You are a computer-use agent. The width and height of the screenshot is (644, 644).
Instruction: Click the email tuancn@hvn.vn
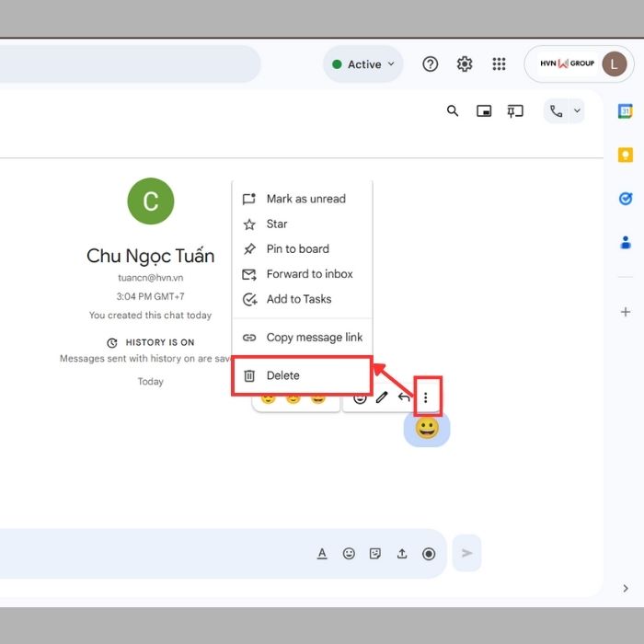[x=150, y=278]
